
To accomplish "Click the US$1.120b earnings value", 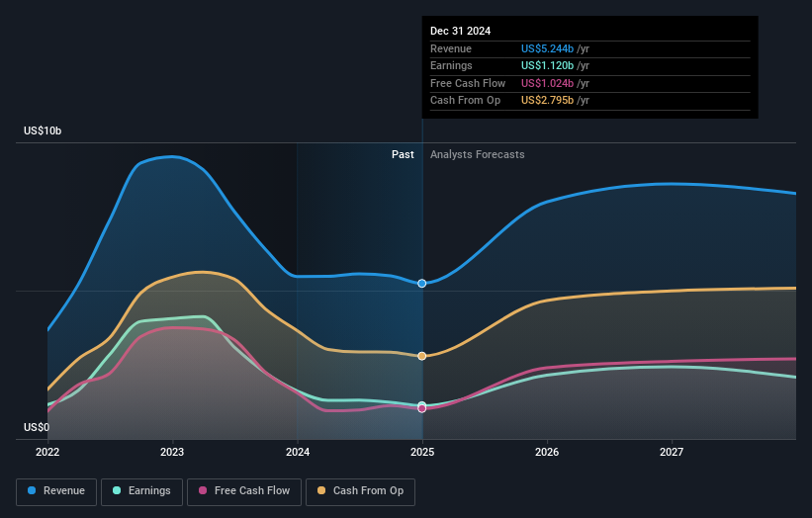I will coord(547,65).
